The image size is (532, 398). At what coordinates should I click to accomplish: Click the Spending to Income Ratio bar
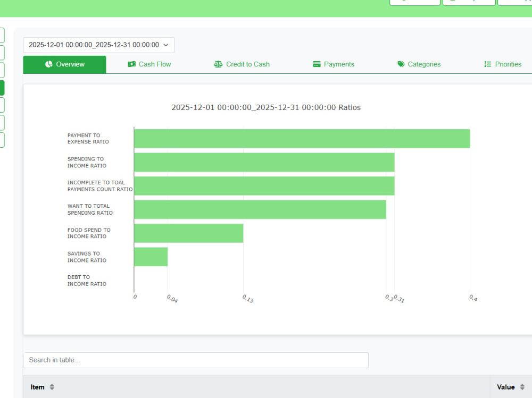click(x=264, y=162)
